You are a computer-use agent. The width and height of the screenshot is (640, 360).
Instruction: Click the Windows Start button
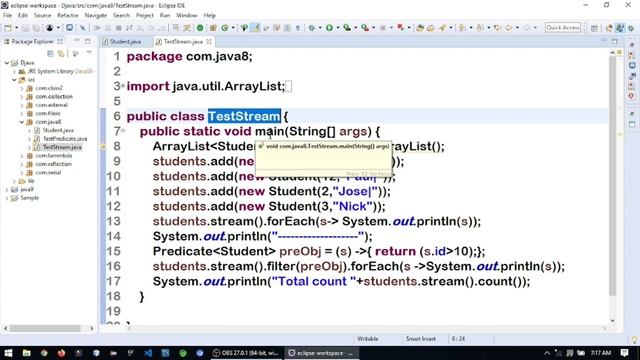pos(8,353)
